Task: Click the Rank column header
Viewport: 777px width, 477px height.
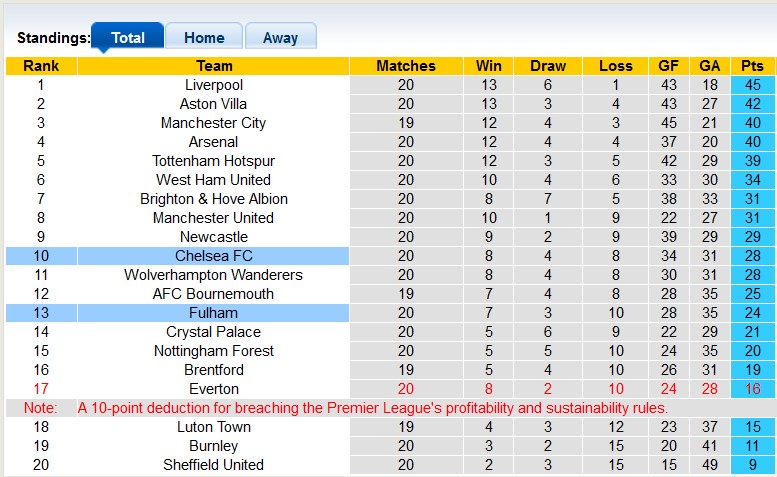Action: click(41, 66)
